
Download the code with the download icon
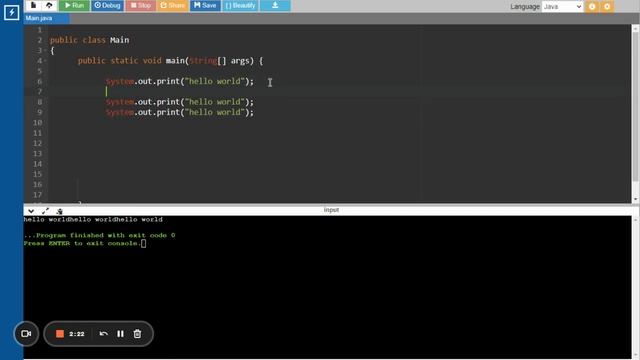coord(275,5)
